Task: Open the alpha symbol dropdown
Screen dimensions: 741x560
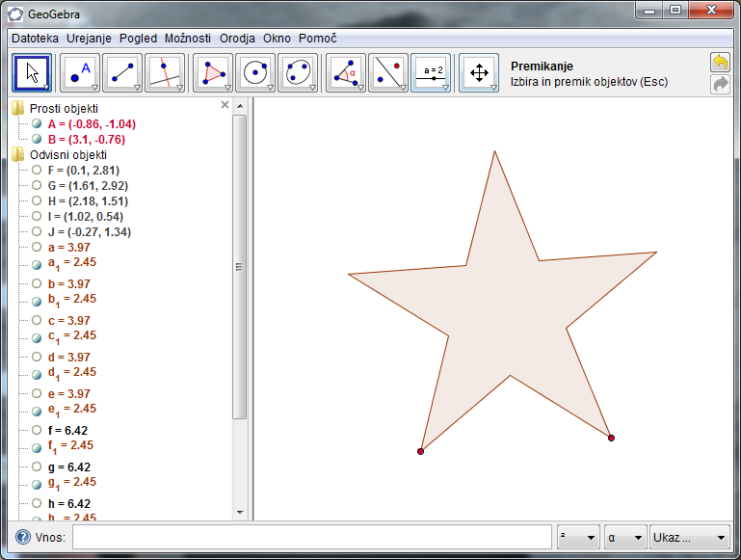Action: click(624, 537)
